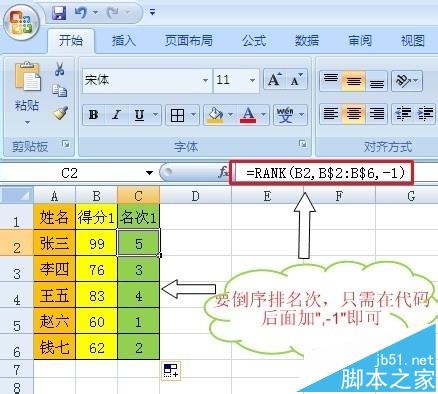
Task: Toggle Bold formatting
Action: click(94, 115)
